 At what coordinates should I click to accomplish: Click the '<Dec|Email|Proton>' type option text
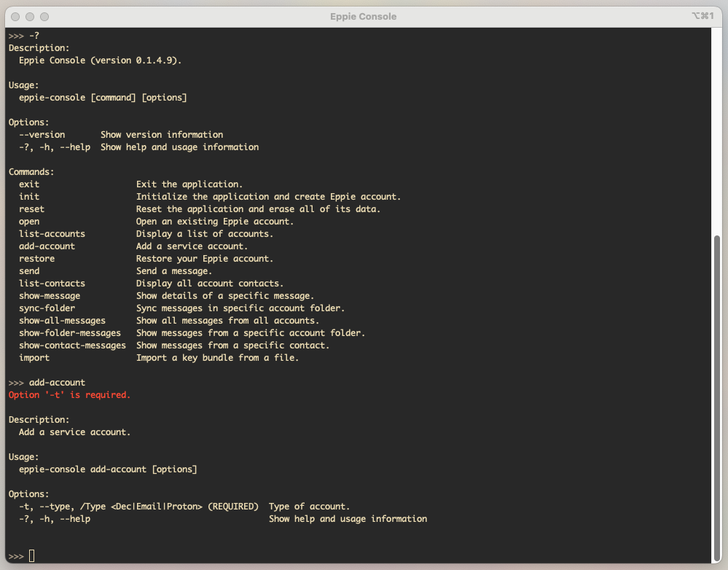tap(157, 507)
